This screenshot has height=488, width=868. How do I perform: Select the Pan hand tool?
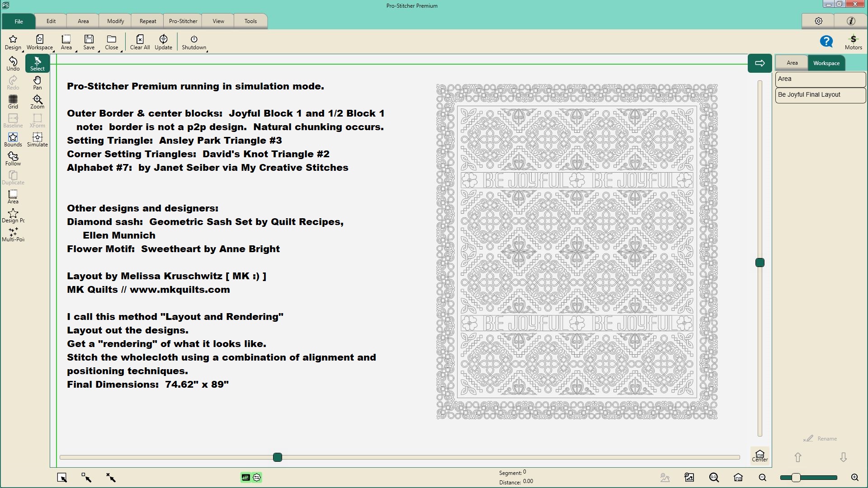(37, 83)
